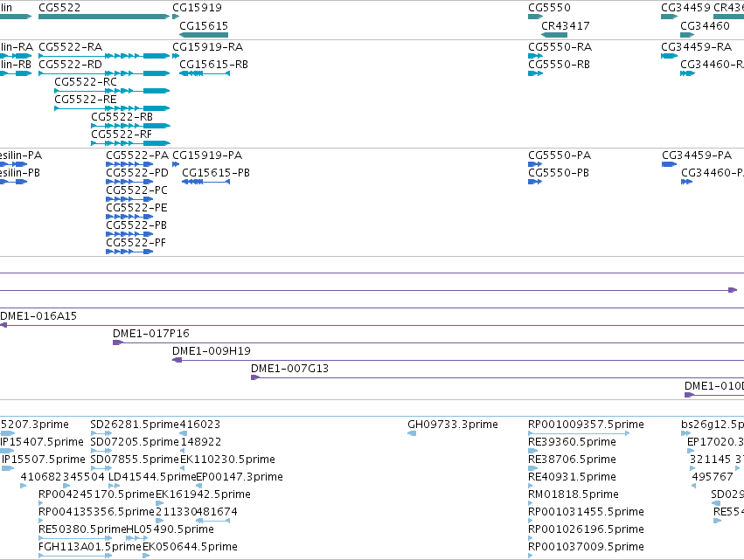This screenshot has width=744, height=560.
Task: Select EST 495767
Action: [x=693, y=486]
